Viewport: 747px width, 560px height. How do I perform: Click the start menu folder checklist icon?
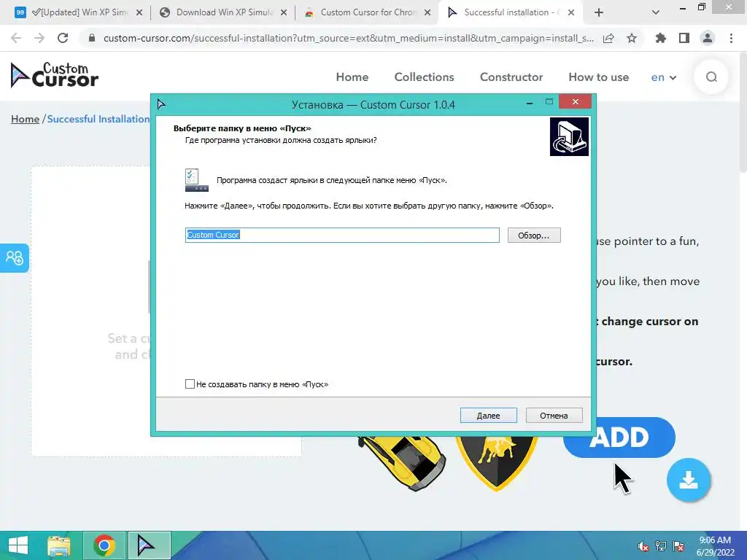pos(196,180)
